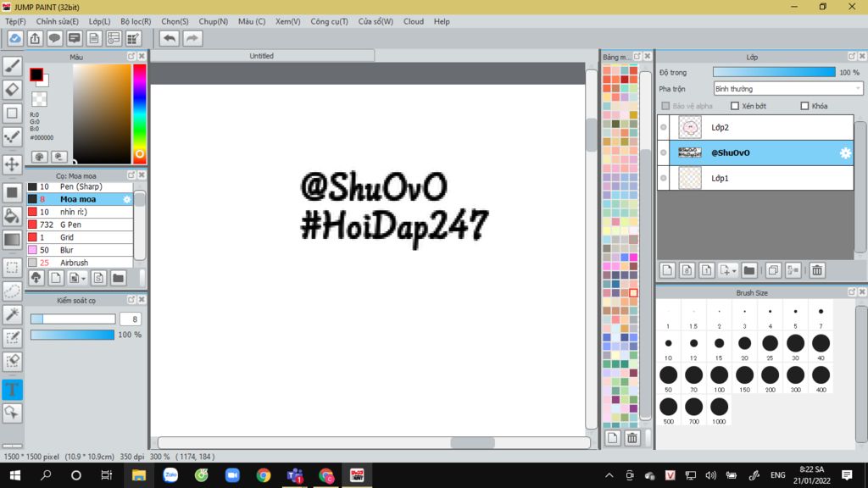Add a new layer folder in Lớp panel
This screenshot has height=488, width=868.
coord(749,270)
